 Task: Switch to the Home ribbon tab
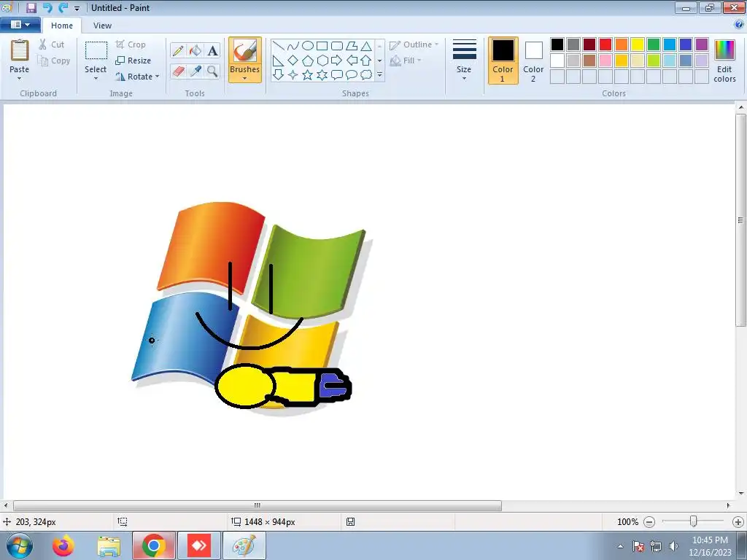point(62,26)
